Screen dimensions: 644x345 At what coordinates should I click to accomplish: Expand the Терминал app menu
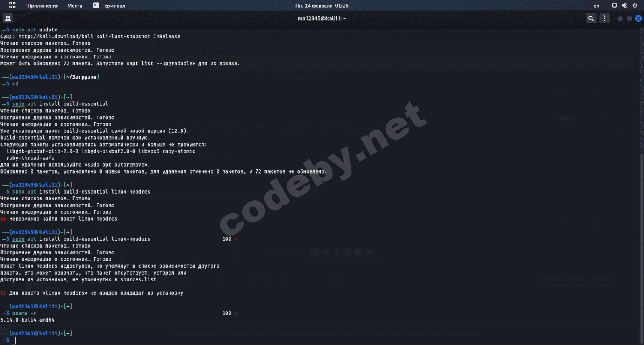[x=109, y=6]
